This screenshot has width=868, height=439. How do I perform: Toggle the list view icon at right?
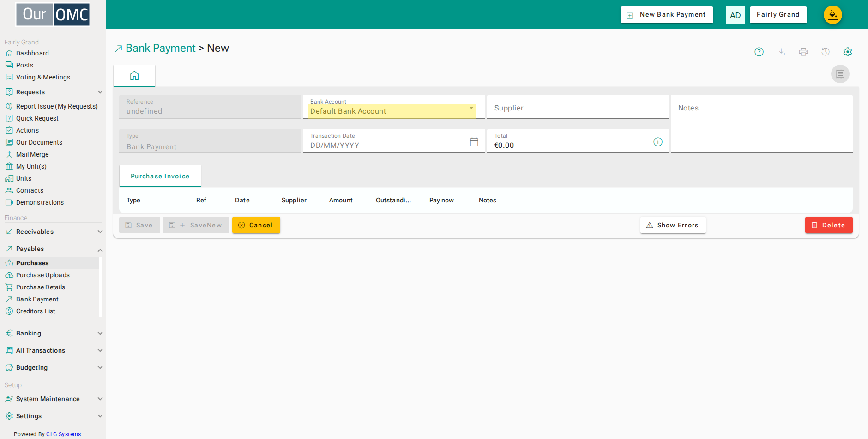click(840, 74)
